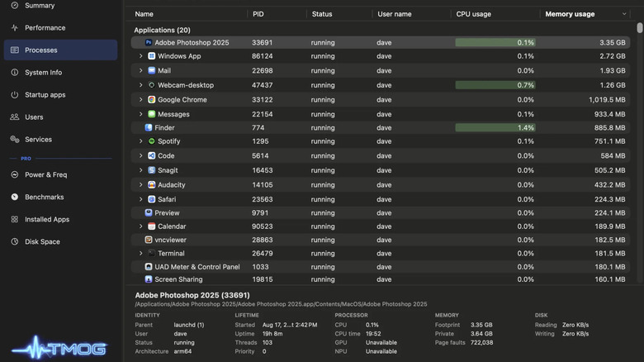Sort by the PID column header
The image size is (644, 362).
pyautogui.click(x=258, y=14)
